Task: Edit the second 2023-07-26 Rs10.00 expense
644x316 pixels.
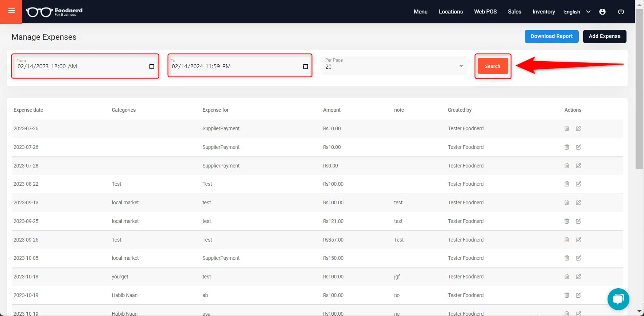Action: point(578,147)
